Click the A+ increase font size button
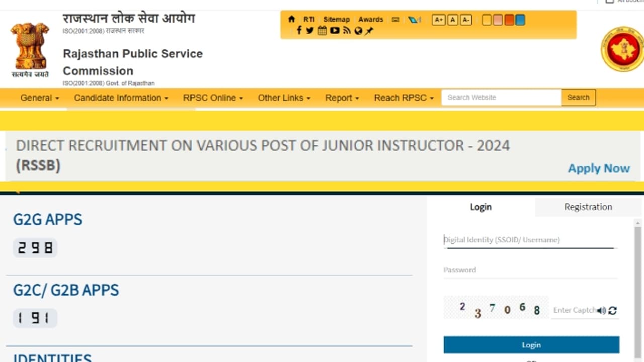 pos(438,20)
